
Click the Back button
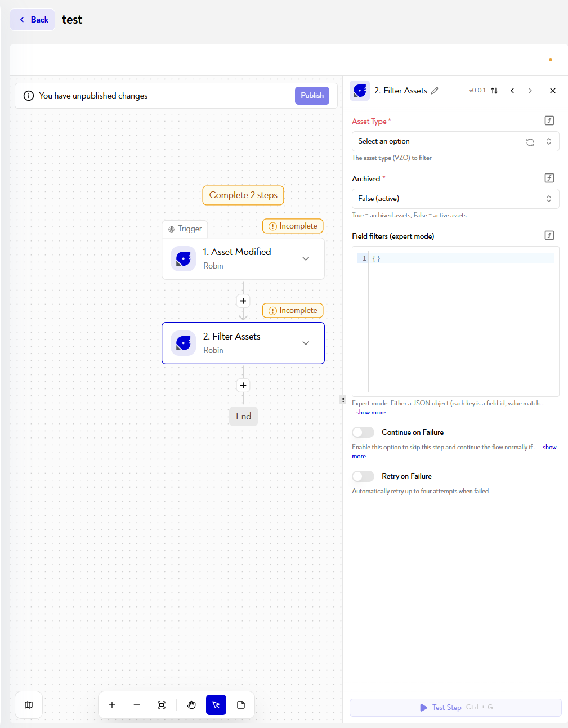click(33, 20)
